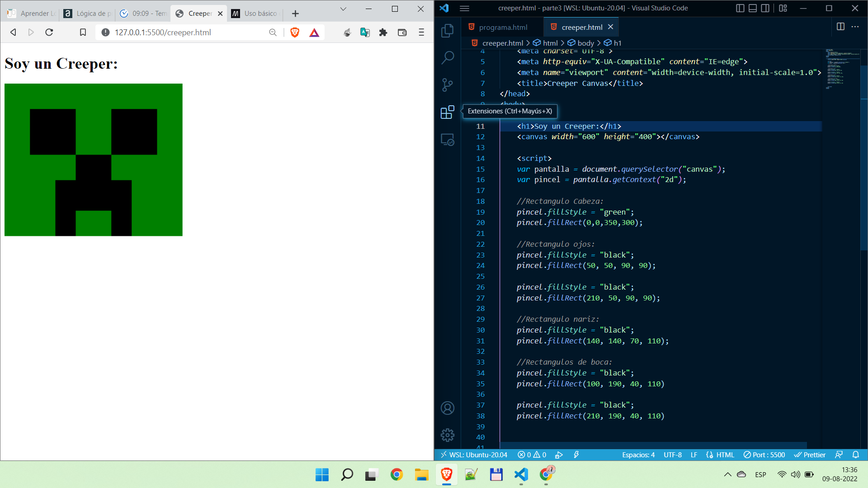Bookmark this page in Brave
This screenshot has width=868, height=488.
click(83, 32)
